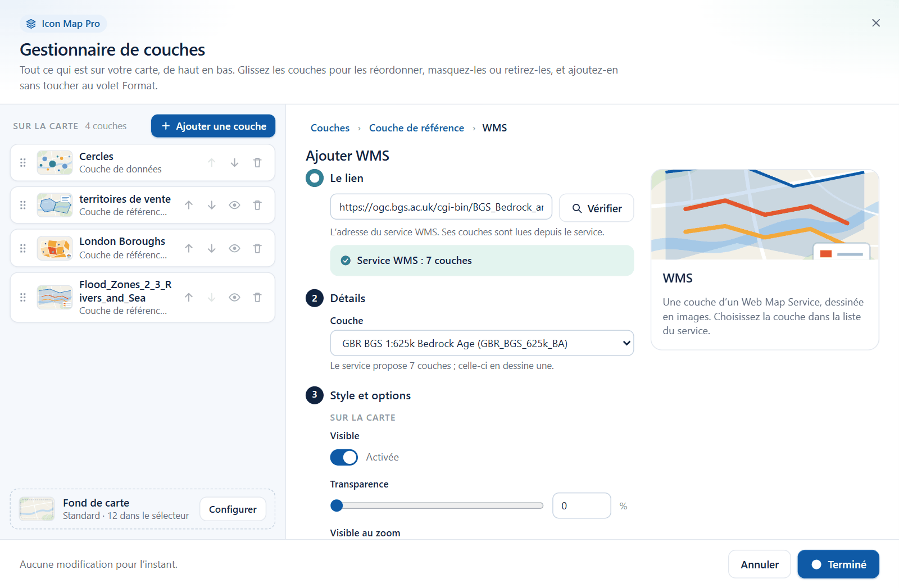This screenshot has height=588, width=899.
Task: Delete the territoires de vente layer
Action: coord(257,205)
